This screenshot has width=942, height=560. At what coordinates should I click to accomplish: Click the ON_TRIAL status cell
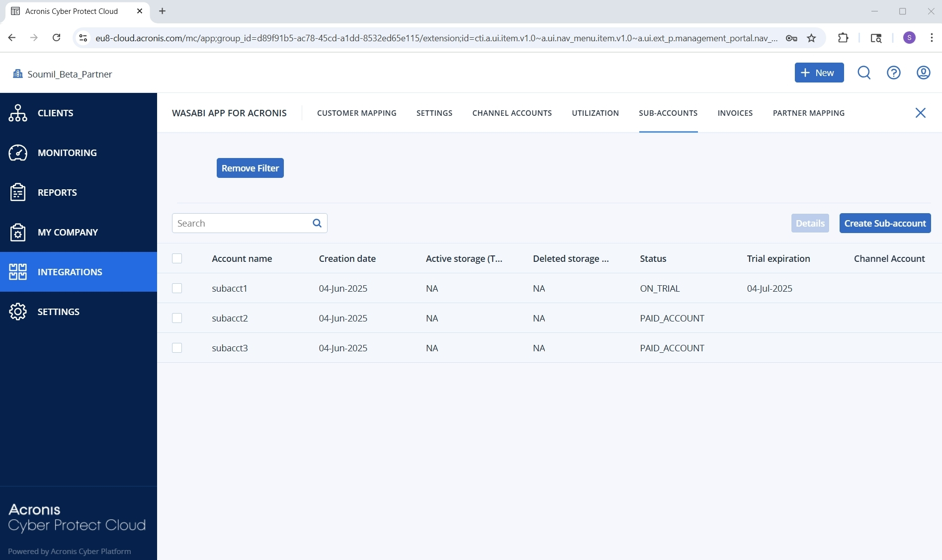660,288
